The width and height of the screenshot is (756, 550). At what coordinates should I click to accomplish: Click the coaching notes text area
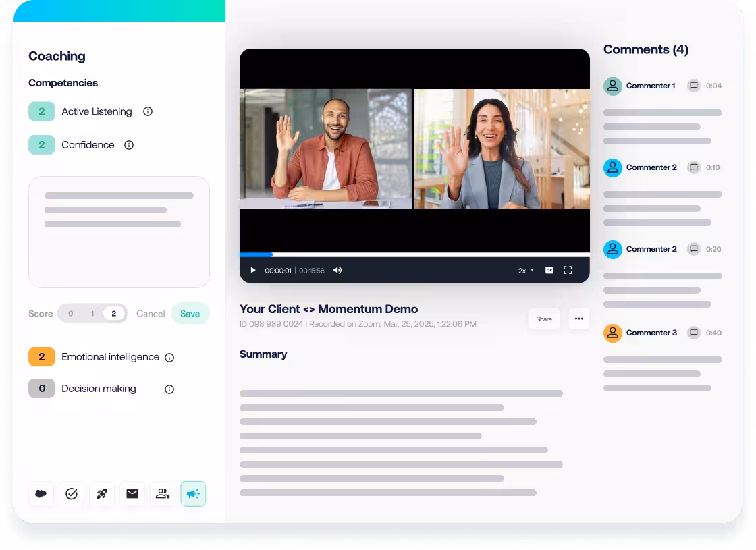119,232
